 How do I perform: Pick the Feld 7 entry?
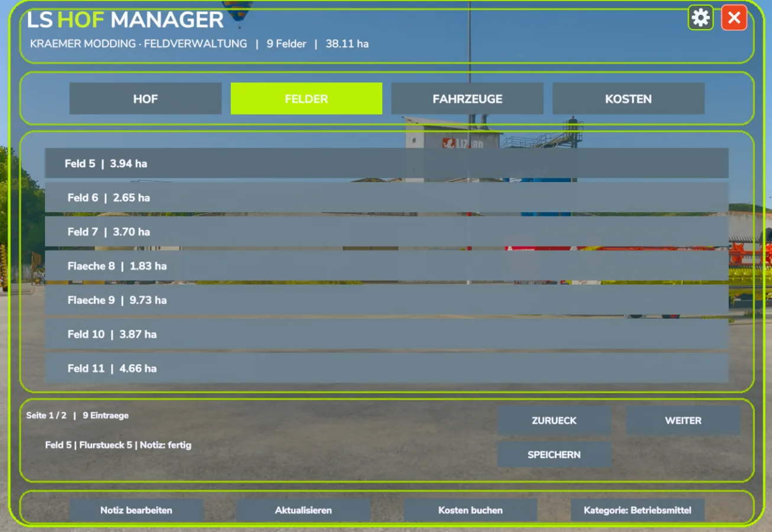387,232
